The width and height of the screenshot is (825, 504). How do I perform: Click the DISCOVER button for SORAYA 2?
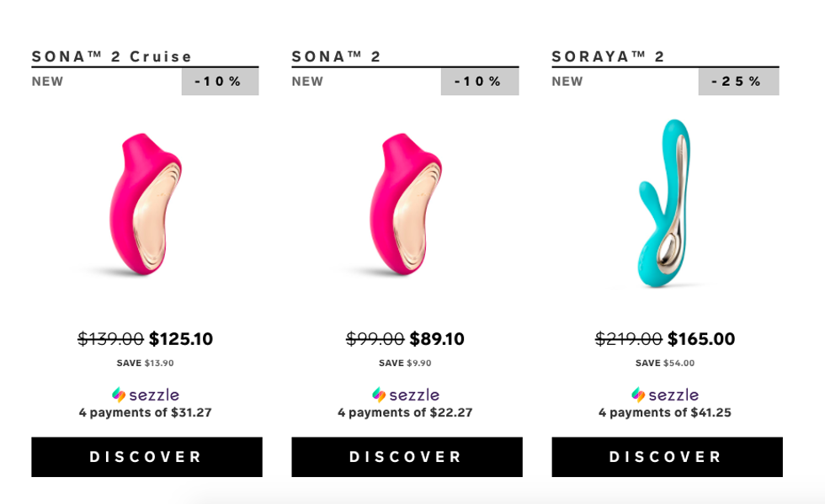pos(667,457)
